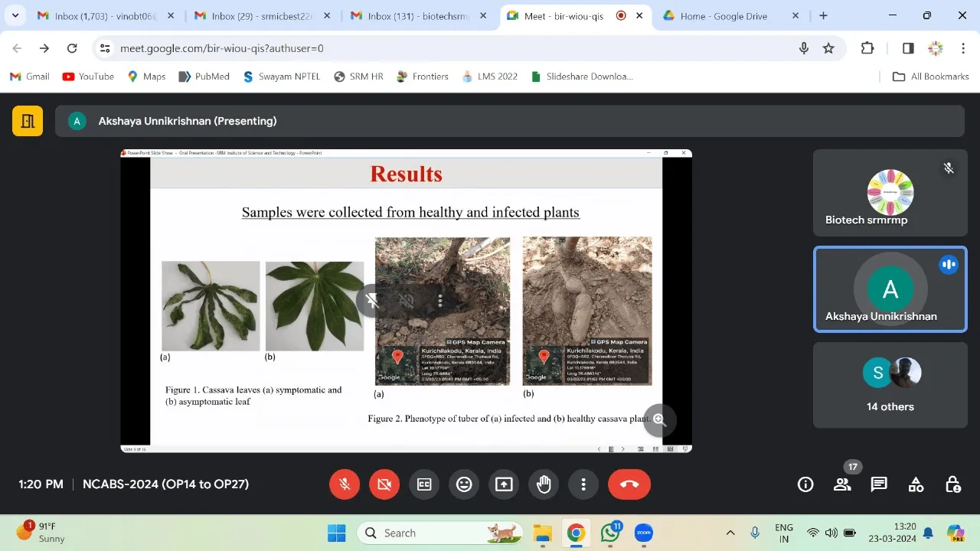Show the participants list
Viewport: 980px width, 551px height.
pos(842,484)
